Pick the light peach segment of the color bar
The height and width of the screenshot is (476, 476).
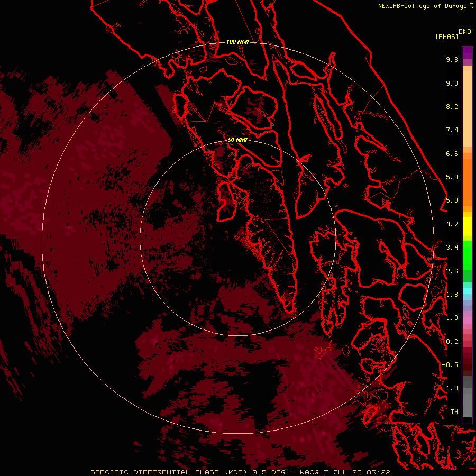(467, 108)
